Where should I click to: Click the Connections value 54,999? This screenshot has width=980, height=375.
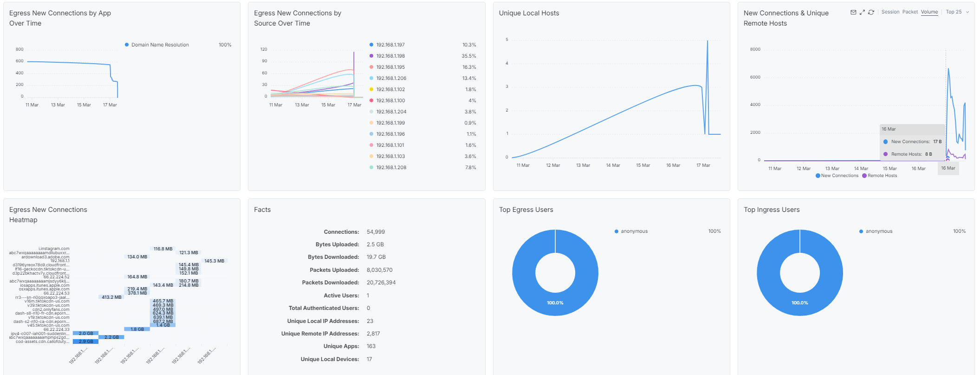click(376, 232)
